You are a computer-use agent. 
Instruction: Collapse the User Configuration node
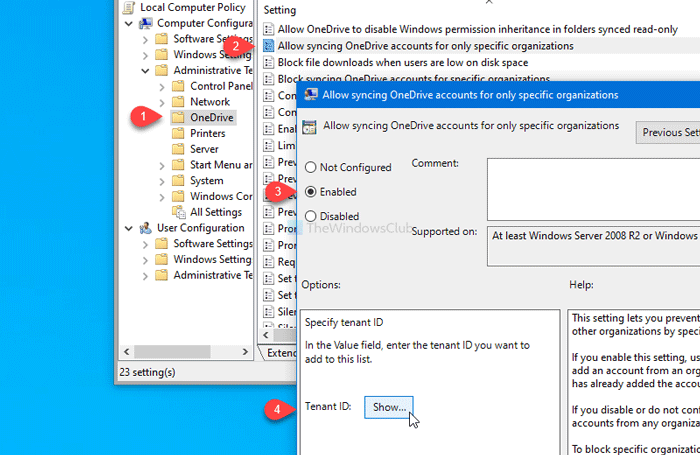pyautogui.click(x=129, y=228)
